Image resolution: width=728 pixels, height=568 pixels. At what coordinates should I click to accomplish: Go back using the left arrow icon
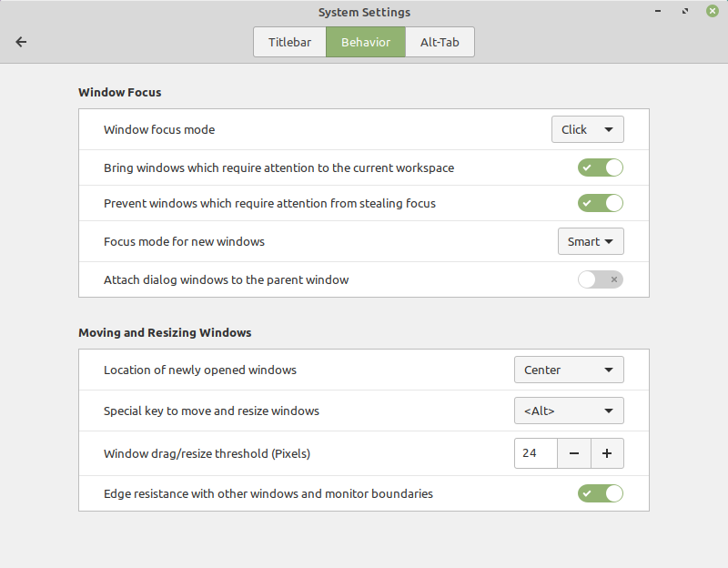click(x=21, y=42)
